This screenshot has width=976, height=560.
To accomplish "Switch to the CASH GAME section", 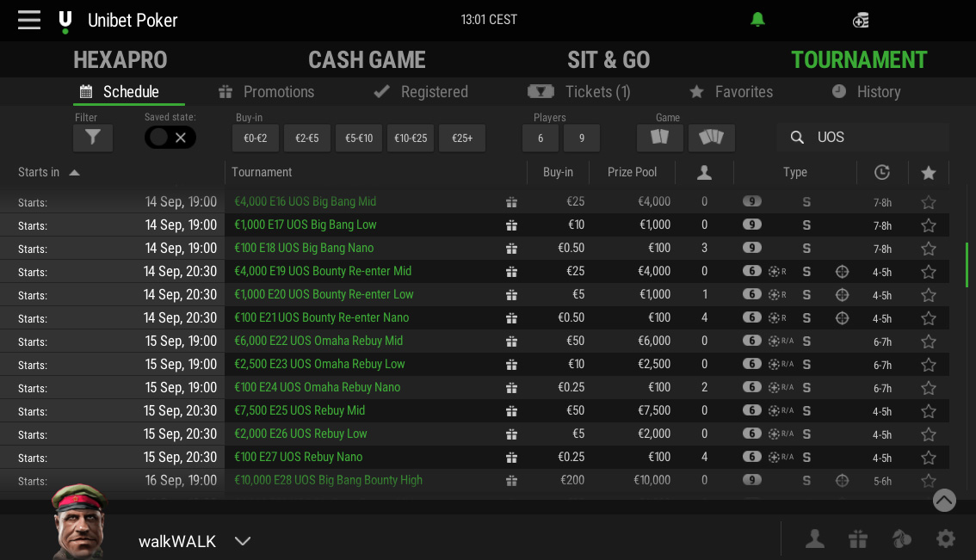I will [367, 59].
